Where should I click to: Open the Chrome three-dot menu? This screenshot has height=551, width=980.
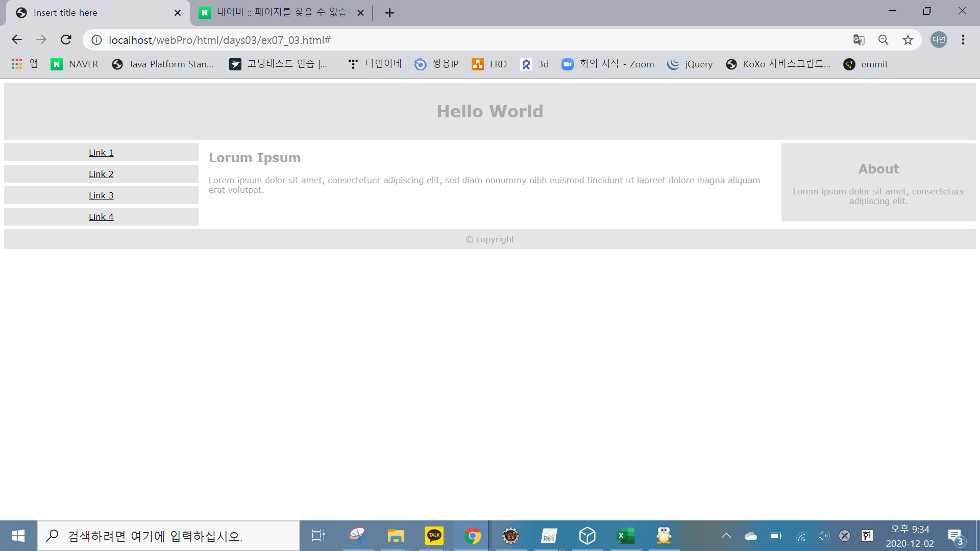(x=963, y=40)
